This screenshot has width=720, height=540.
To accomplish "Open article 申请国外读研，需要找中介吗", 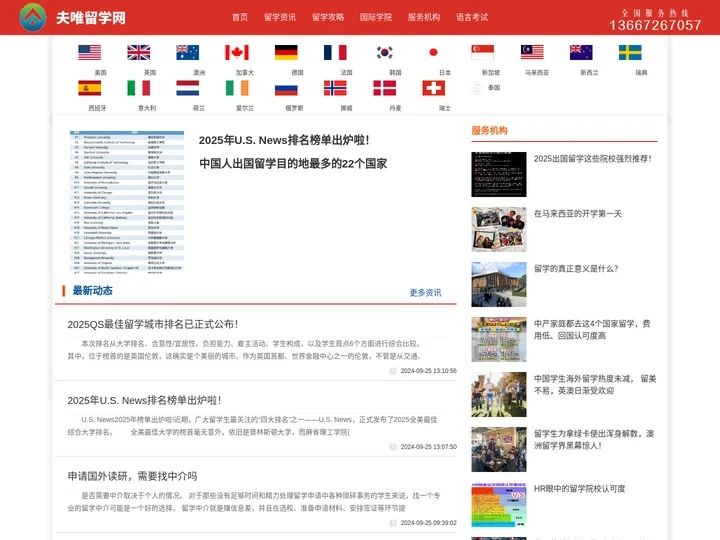I will pyautogui.click(x=132, y=476).
